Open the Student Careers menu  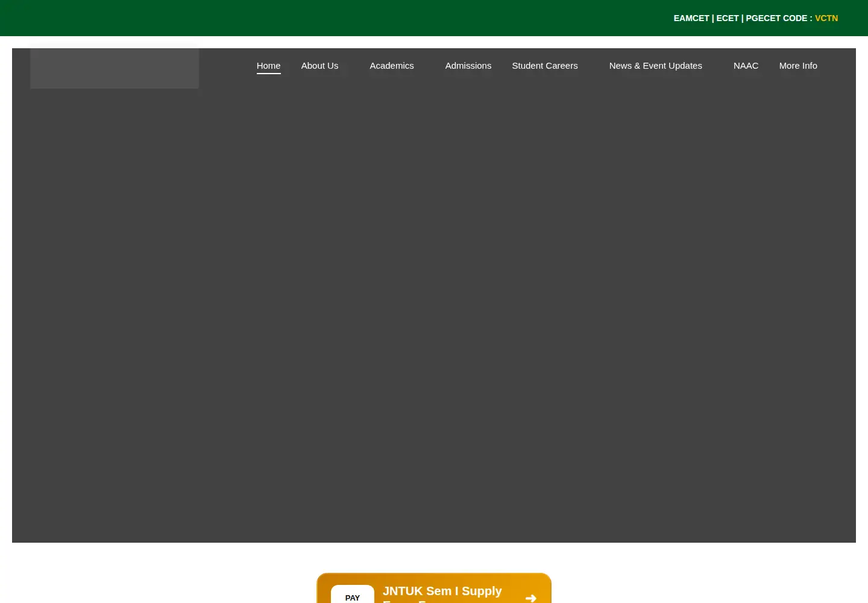[x=545, y=66]
